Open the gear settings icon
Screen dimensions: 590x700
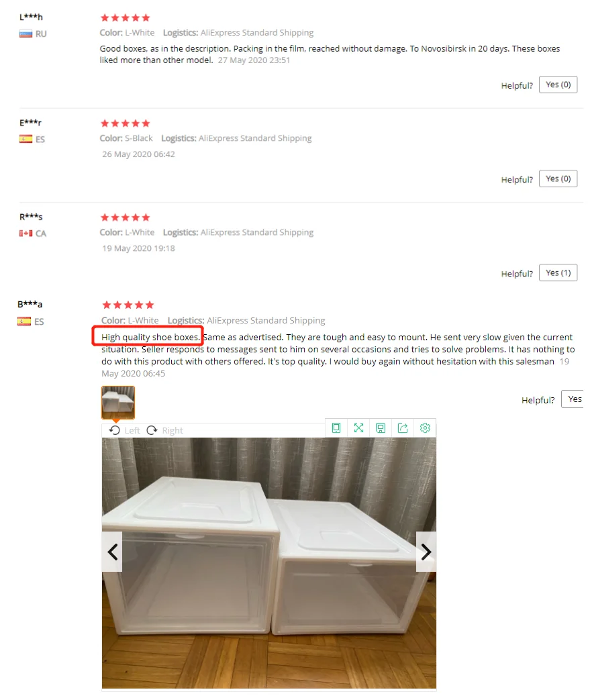[x=425, y=428]
